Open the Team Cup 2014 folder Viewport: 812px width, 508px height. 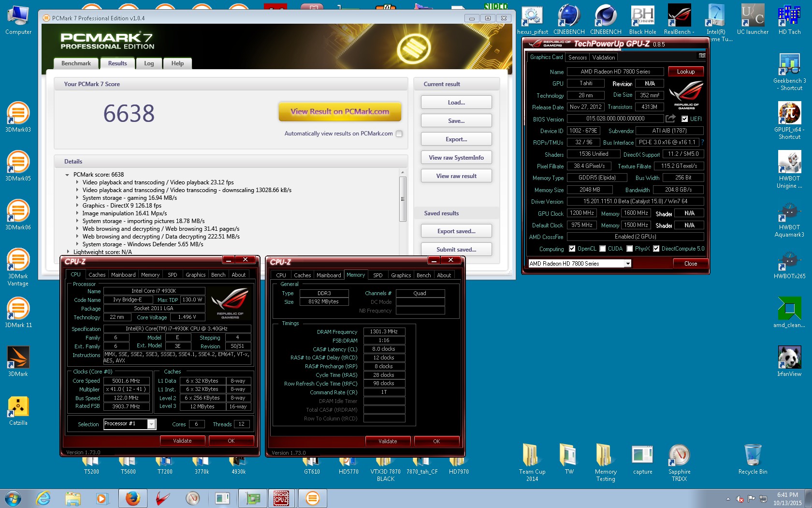click(x=532, y=463)
